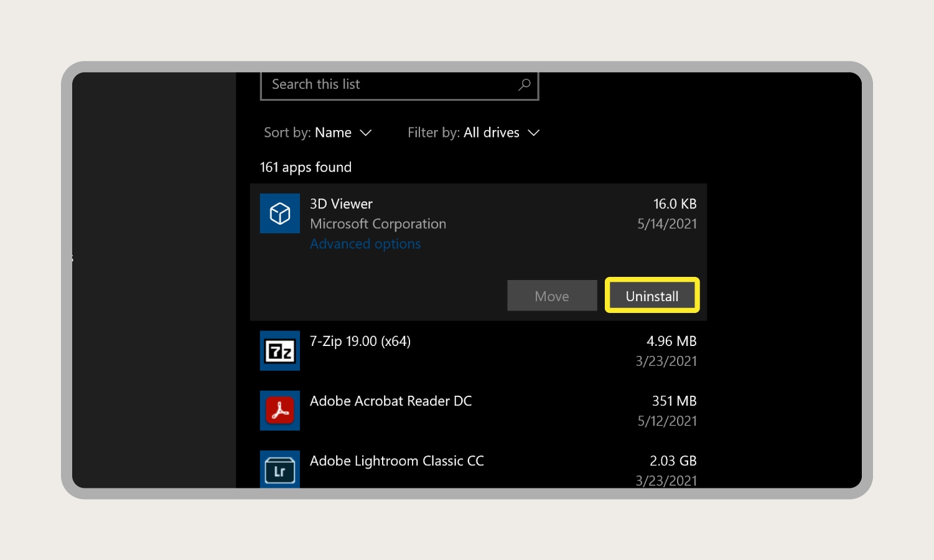Click the Adobe Acrobat Reader icon
Viewport: 934px width, 560px height.
click(x=279, y=411)
